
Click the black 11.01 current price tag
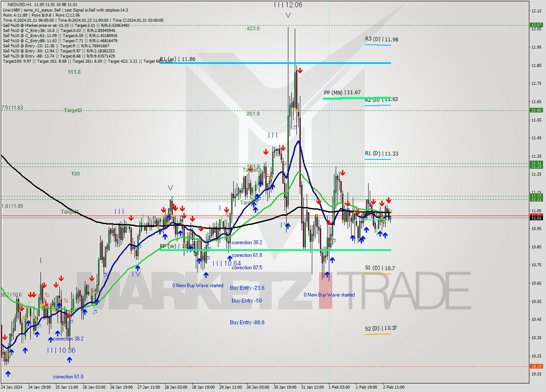click(x=536, y=218)
